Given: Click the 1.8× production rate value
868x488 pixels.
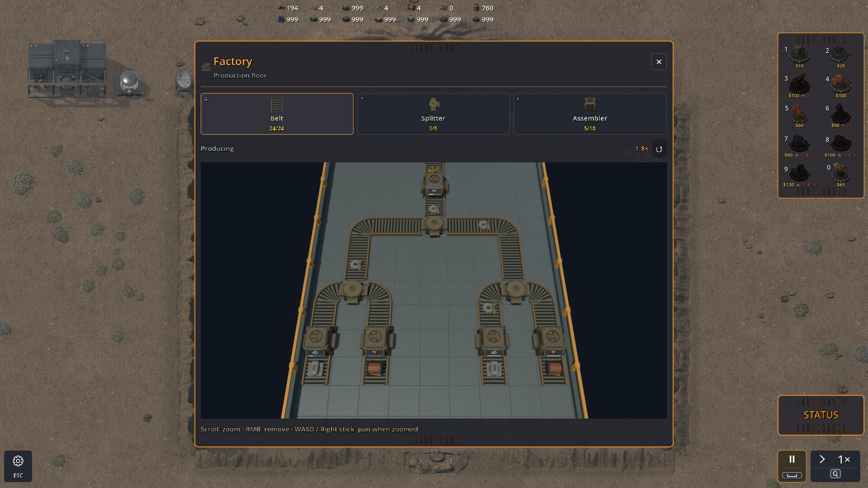Looking at the screenshot, I should 642,149.
